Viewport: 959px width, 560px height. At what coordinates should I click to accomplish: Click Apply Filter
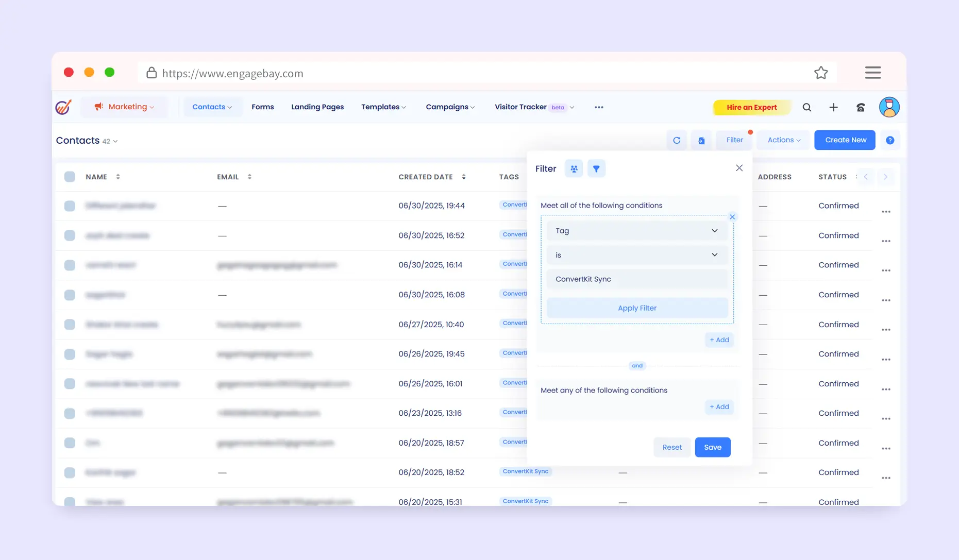pos(637,308)
